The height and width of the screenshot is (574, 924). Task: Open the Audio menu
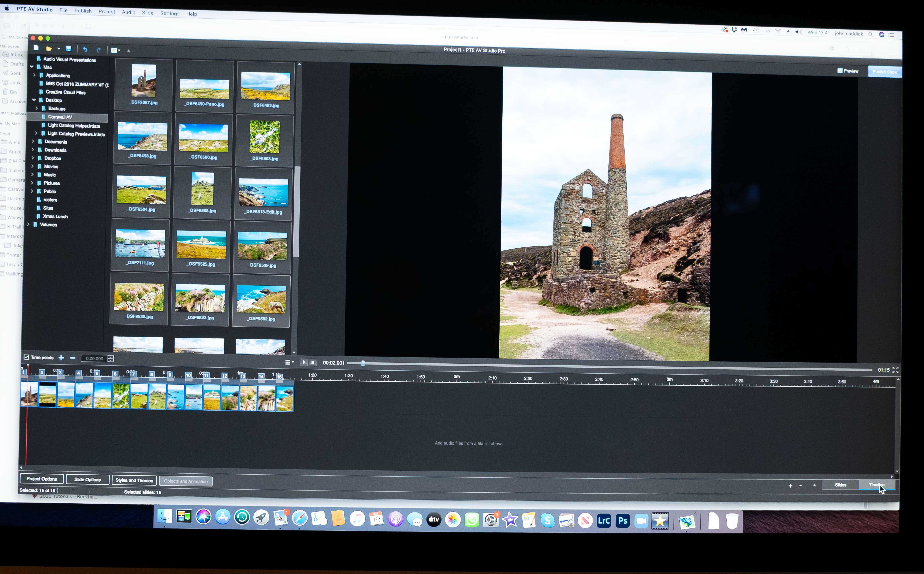point(129,12)
